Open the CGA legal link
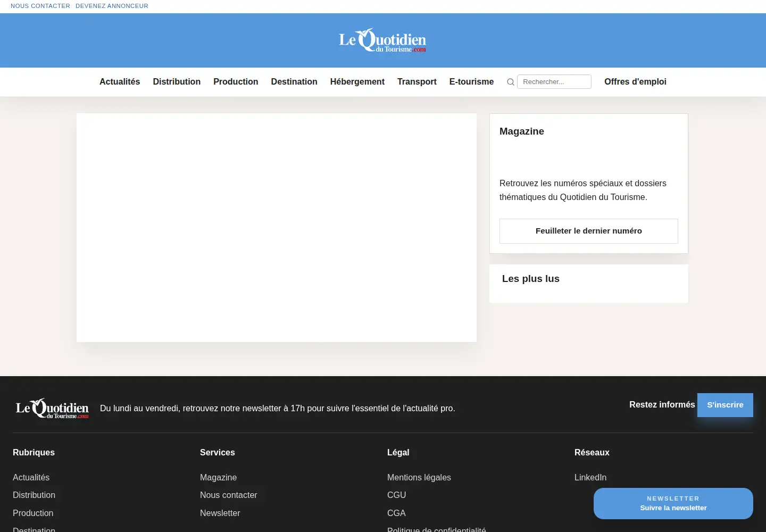This screenshot has height=532, width=766. click(x=396, y=513)
